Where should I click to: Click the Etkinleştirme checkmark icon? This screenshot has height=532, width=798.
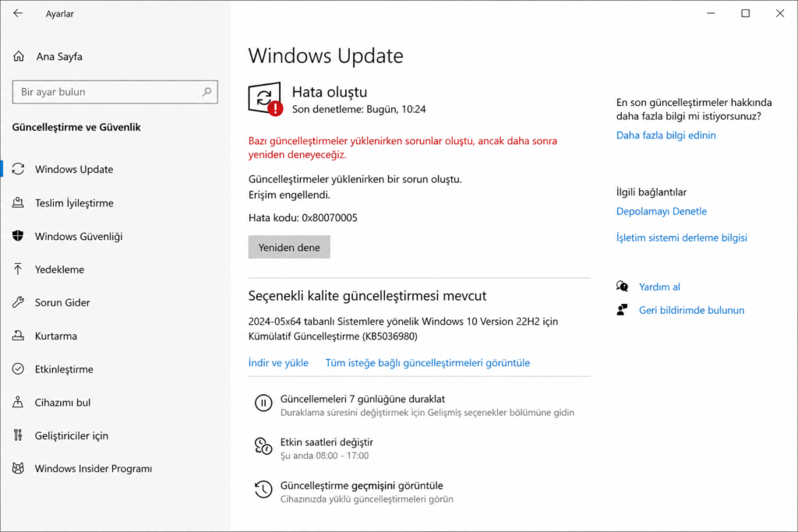(19, 368)
